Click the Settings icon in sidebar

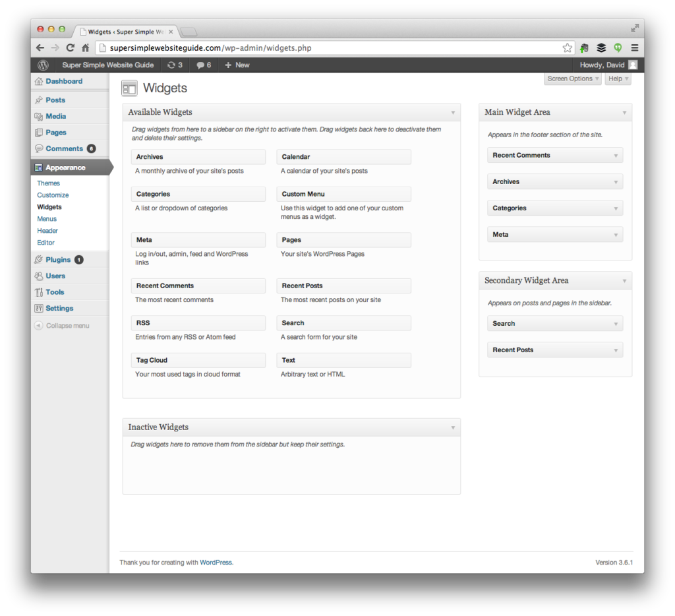[x=39, y=309]
